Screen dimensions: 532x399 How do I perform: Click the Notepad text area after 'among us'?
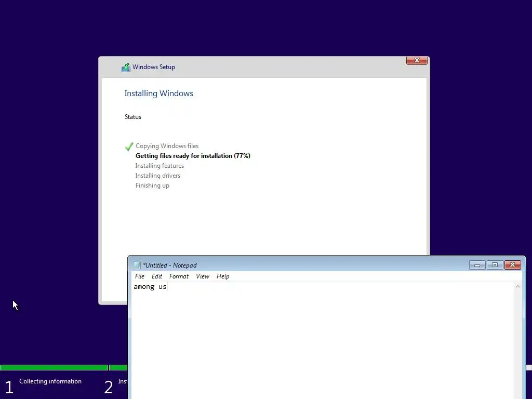[168, 287]
